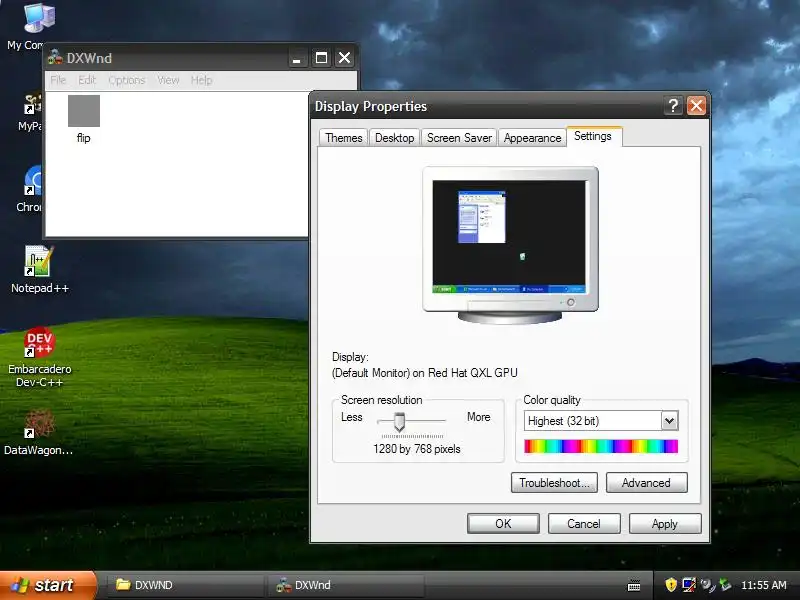Close the DXWnd window
The height and width of the screenshot is (600, 800).
(345, 57)
